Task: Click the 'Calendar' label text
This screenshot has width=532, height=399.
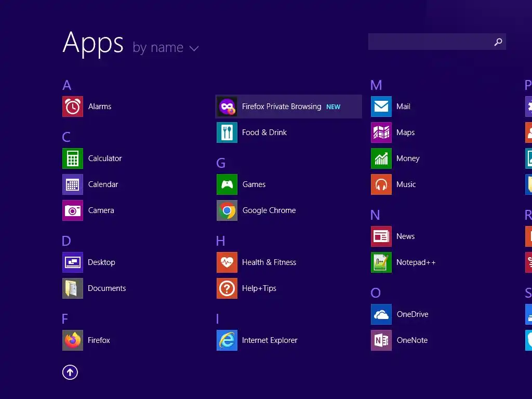Action: point(103,184)
